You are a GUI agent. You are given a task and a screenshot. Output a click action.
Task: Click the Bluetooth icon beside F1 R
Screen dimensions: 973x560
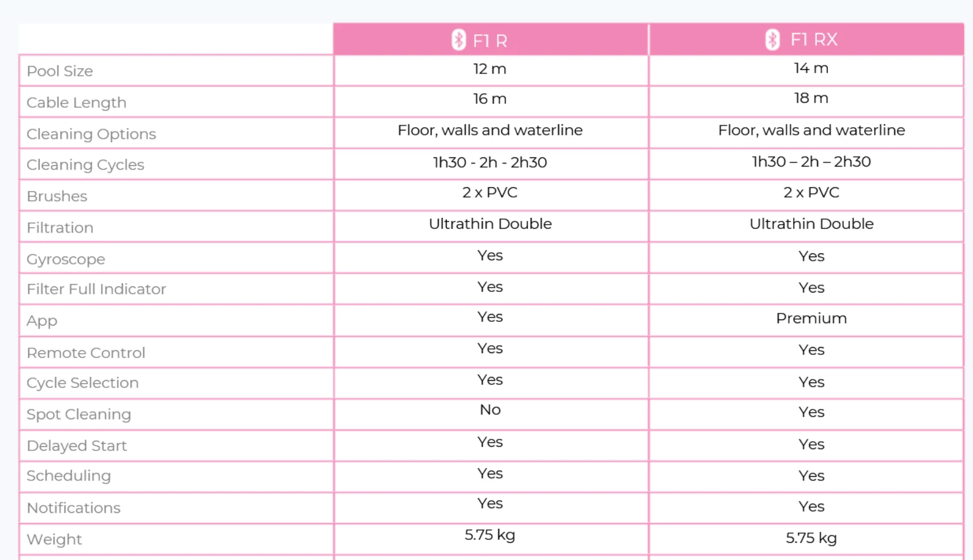tap(458, 40)
